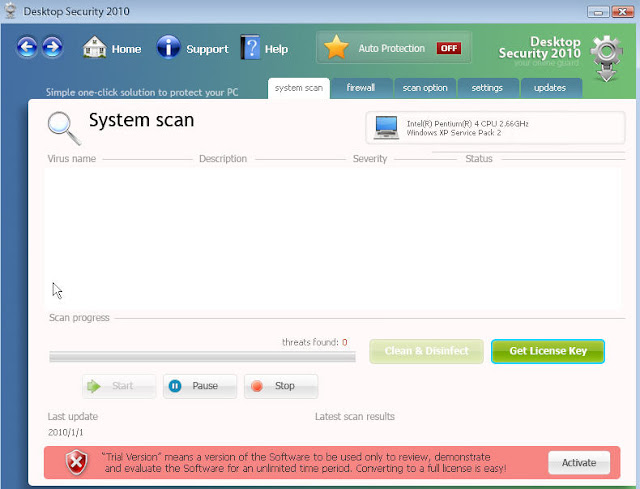Click the gear logo with download arrow

606,58
